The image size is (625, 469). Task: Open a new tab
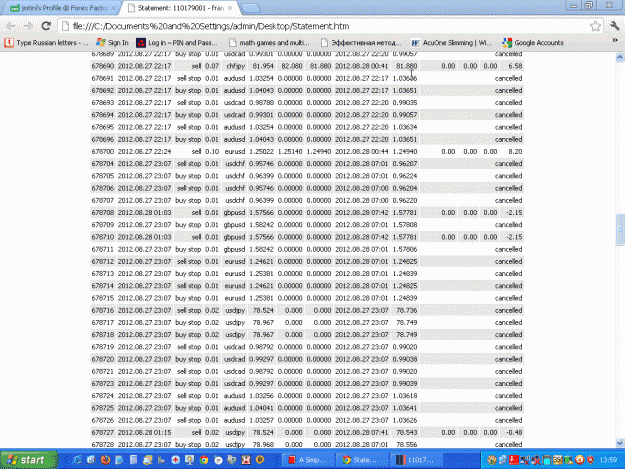point(250,8)
